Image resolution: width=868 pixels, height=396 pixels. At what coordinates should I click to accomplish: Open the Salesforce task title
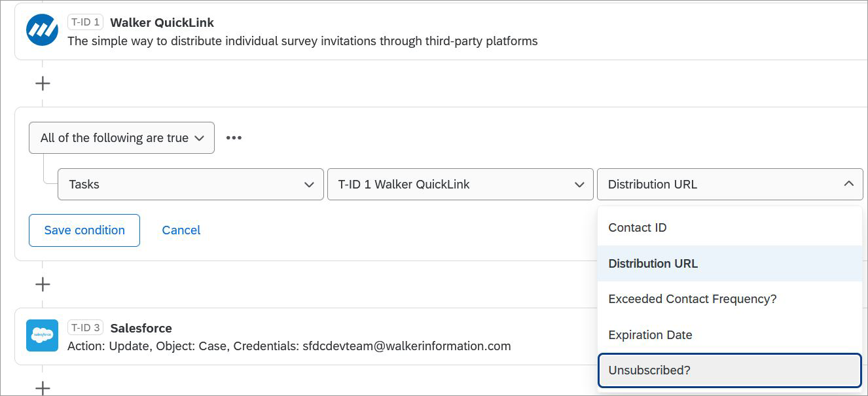[141, 328]
